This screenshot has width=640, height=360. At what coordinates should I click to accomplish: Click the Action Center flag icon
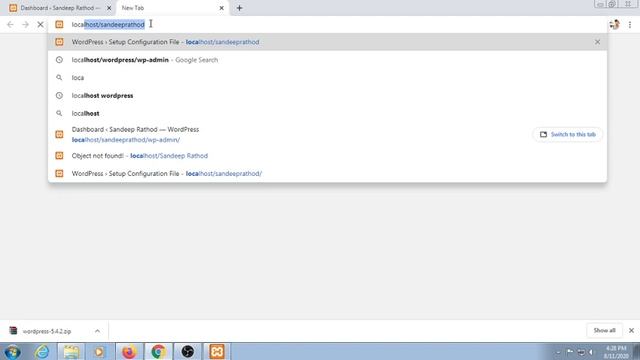tap(570, 352)
